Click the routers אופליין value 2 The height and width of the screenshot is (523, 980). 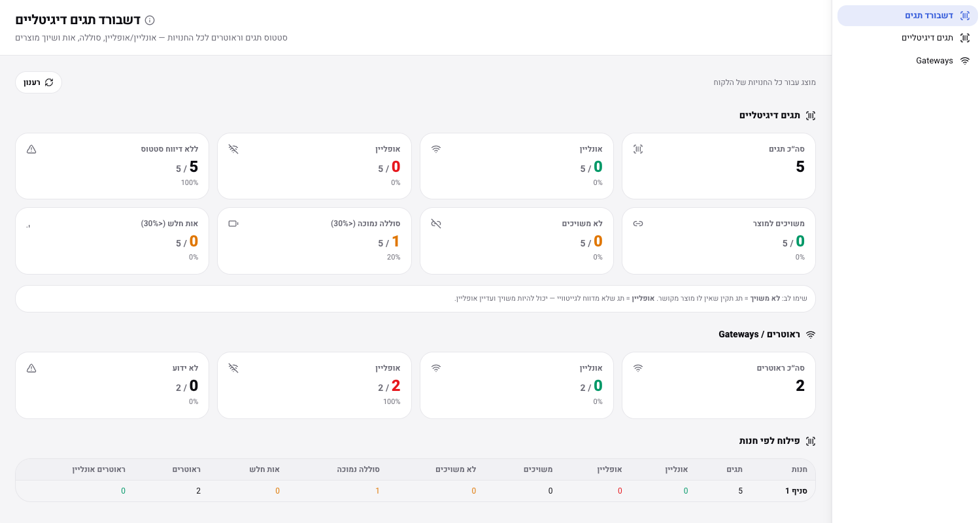(x=396, y=386)
